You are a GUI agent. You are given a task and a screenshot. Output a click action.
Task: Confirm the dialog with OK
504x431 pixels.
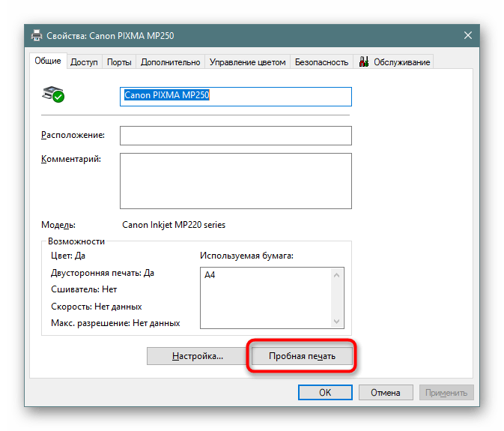(x=324, y=392)
